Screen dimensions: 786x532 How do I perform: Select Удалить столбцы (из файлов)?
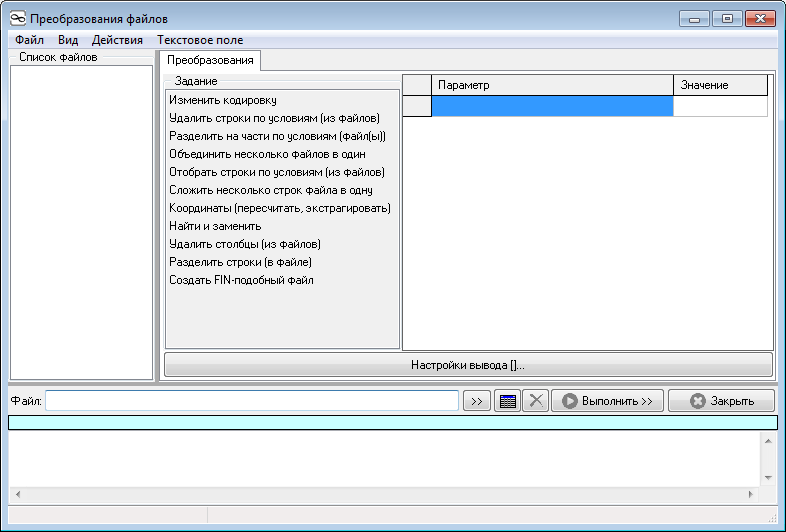click(245, 244)
